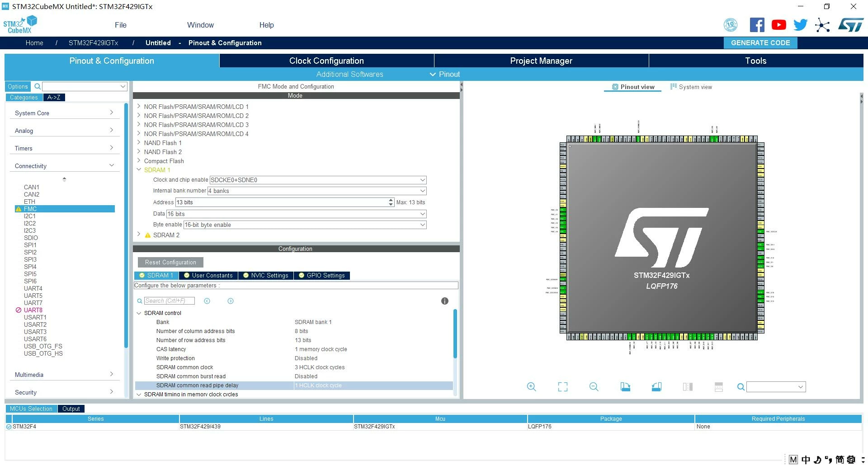This screenshot has height=465, width=868.
Task: Click the STM32CubeMX logo
Action: (20, 24)
